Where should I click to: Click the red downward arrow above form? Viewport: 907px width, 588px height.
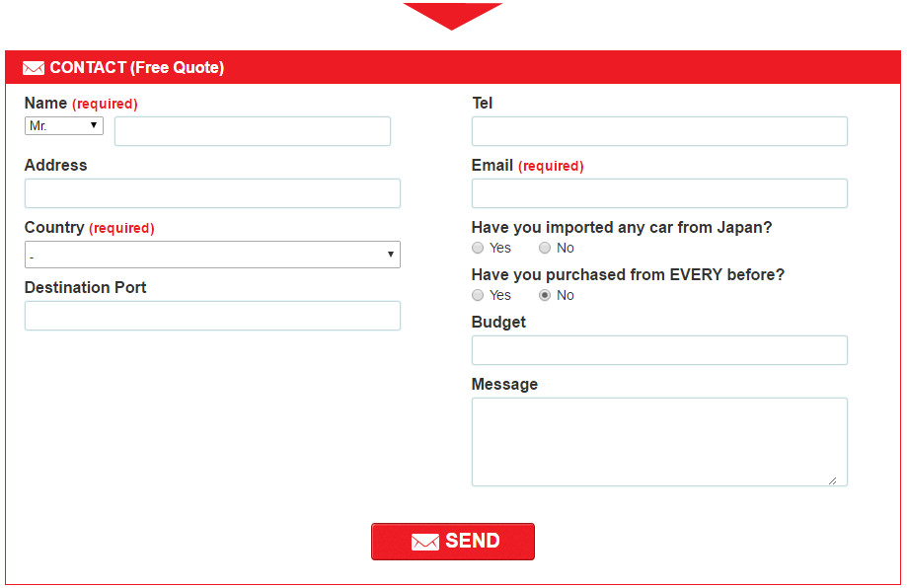pyautogui.click(x=452, y=16)
